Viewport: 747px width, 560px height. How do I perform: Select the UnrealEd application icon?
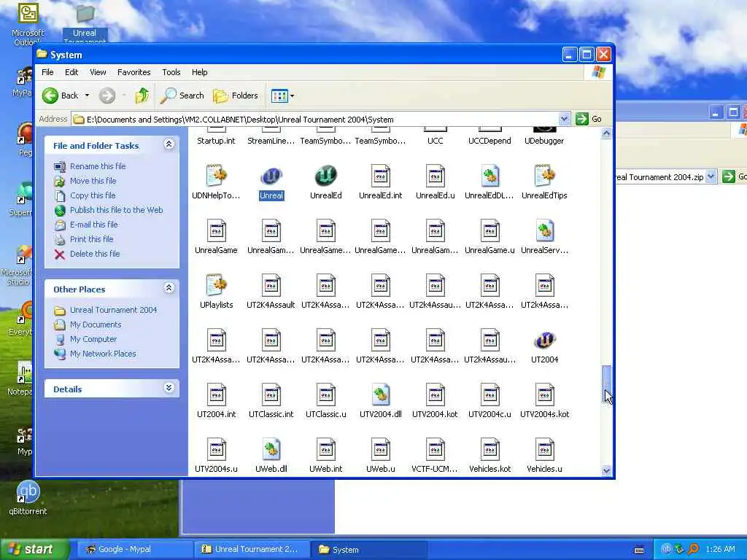326,177
